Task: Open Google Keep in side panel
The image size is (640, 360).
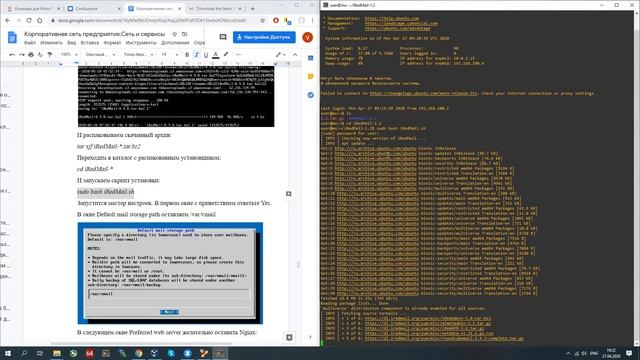Action: [x=311, y=76]
